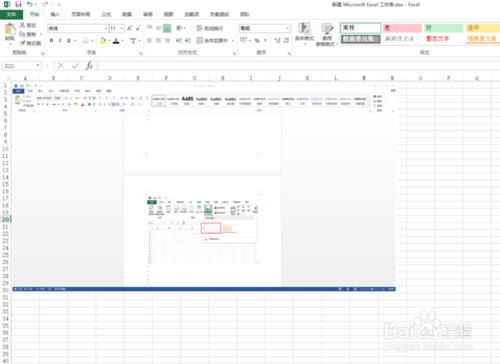Decrease the cell indent
The width and height of the screenshot is (500, 364).
(179, 40)
